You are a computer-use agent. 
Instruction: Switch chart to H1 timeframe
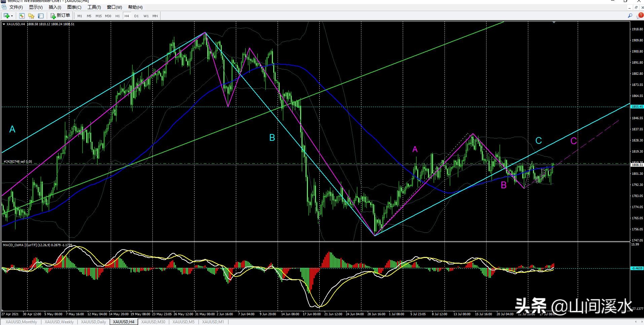point(117,16)
